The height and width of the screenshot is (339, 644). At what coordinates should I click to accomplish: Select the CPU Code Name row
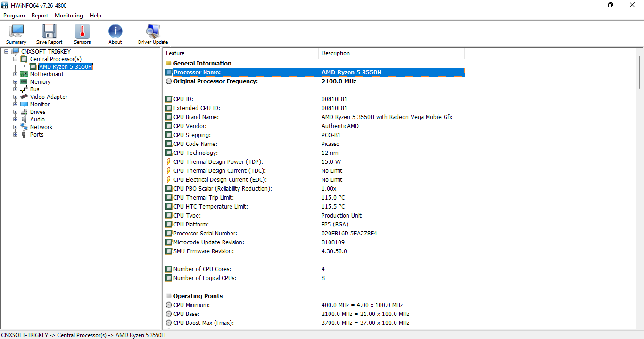(x=314, y=144)
